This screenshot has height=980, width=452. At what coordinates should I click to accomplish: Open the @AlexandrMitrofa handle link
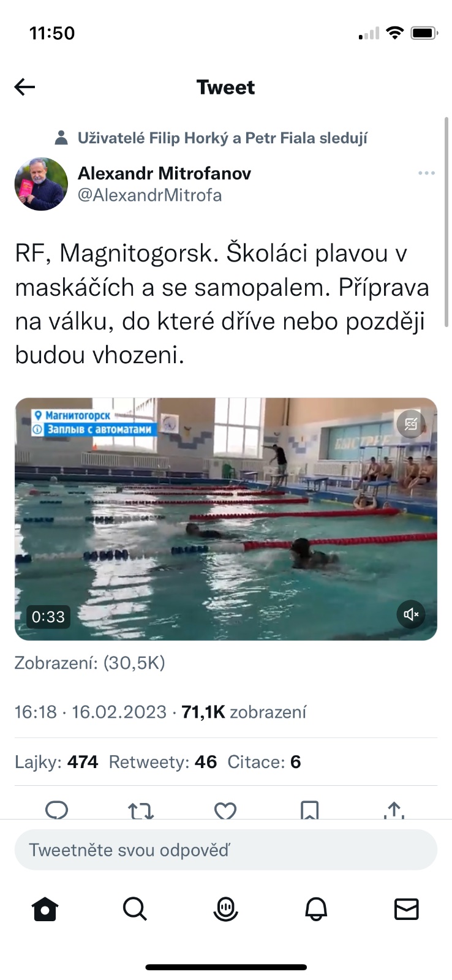[x=149, y=195]
